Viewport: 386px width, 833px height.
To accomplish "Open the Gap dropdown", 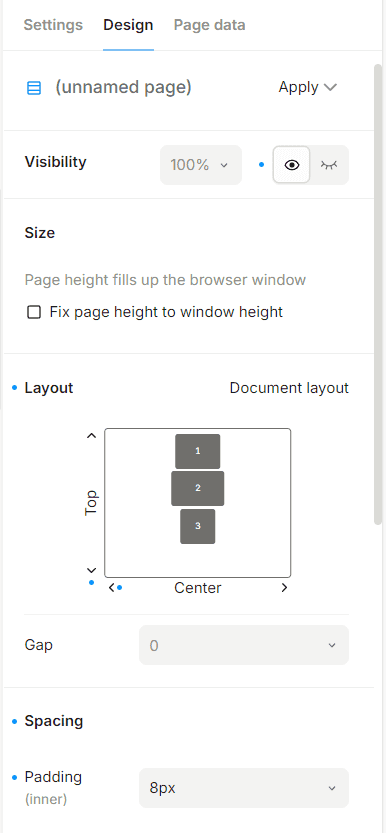I will coord(244,645).
